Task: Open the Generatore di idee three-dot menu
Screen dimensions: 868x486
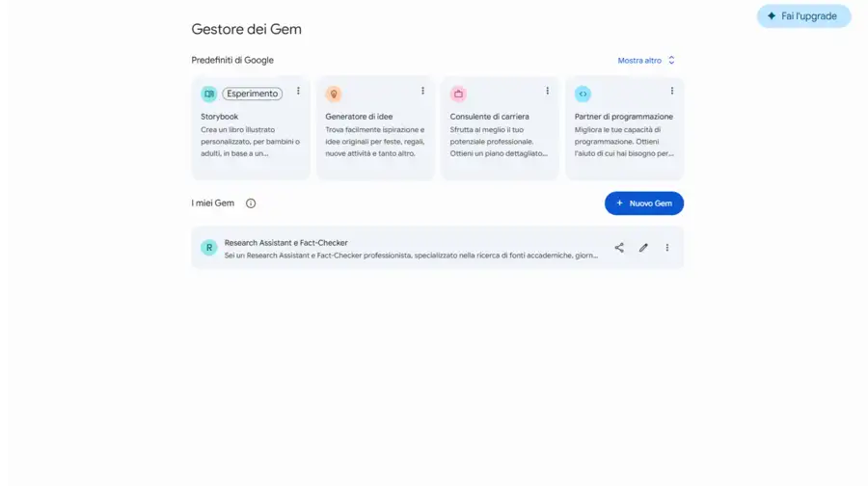Action: 422,91
